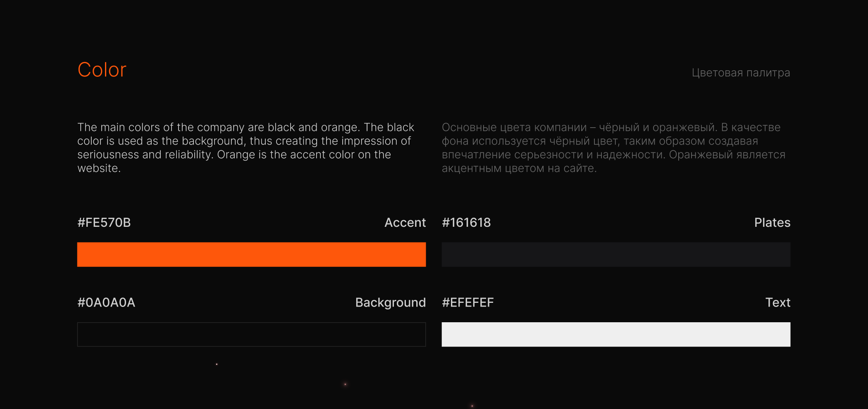Click the "Цветовая палитра" caption
868x409 pixels.
pyautogui.click(x=741, y=73)
